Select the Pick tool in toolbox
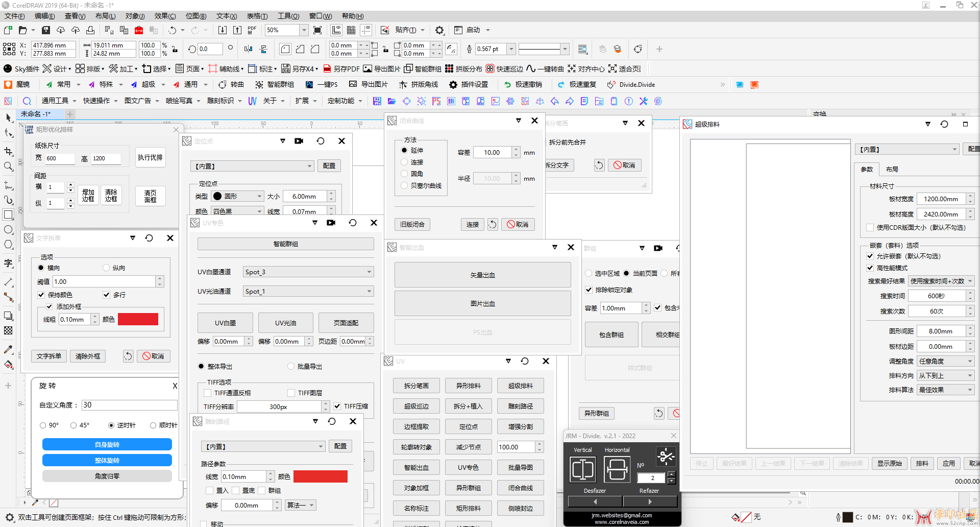The image size is (980, 527). [x=8, y=118]
